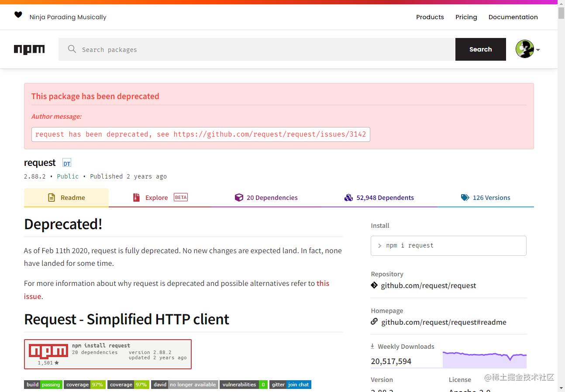The image size is (565, 392).
Task: Open the Products menu
Action: click(430, 17)
